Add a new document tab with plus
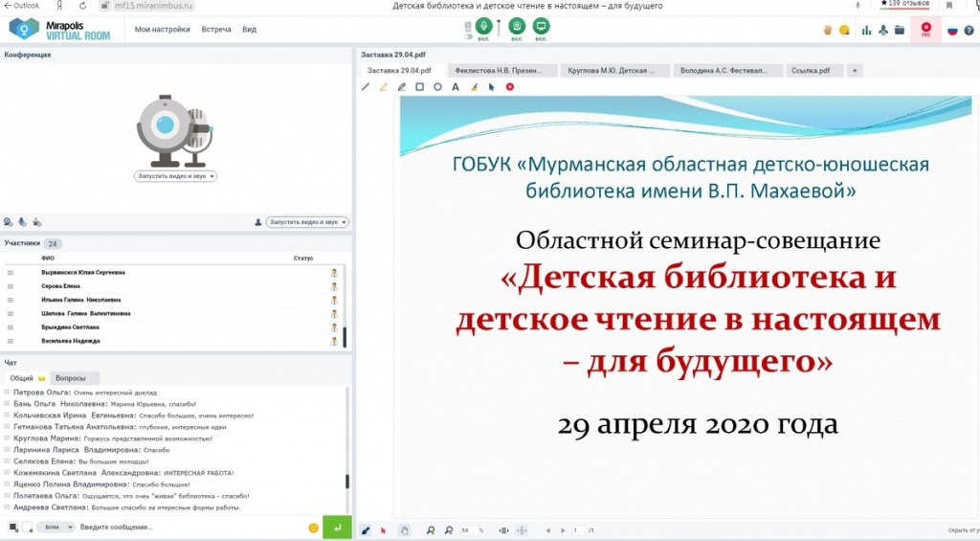Screen dimensions: 980x541 [855, 71]
